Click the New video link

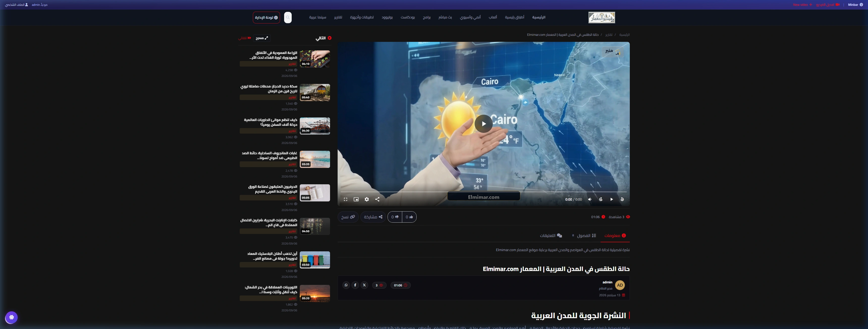point(802,5)
